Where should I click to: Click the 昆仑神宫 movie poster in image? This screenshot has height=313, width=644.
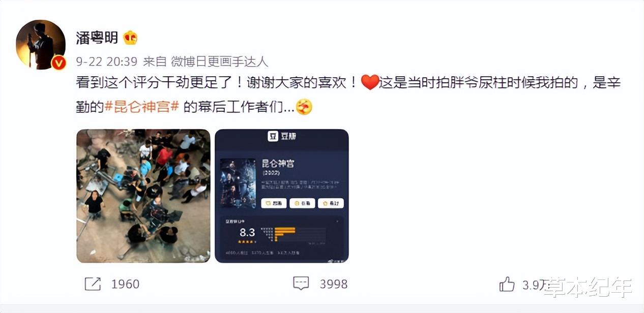(238, 183)
